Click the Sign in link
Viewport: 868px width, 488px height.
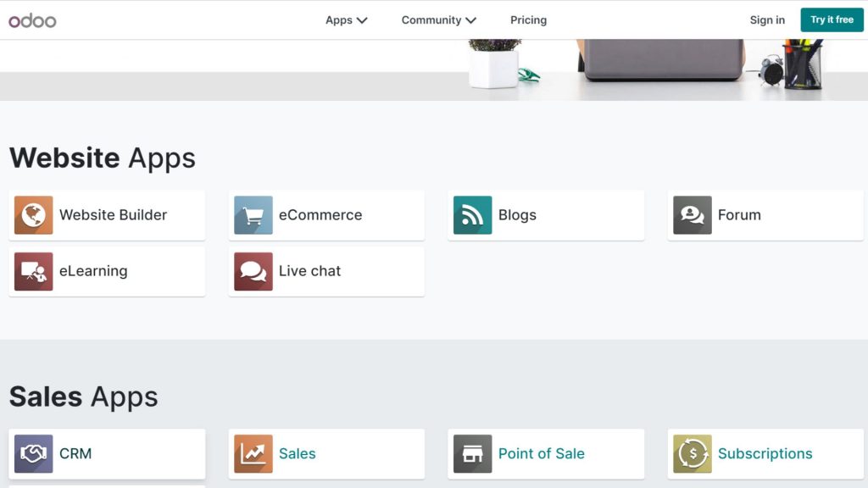(767, 20)
